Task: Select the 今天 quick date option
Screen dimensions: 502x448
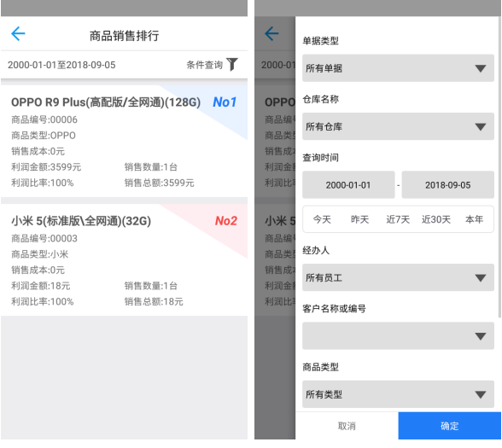Action: pos(322,219)
